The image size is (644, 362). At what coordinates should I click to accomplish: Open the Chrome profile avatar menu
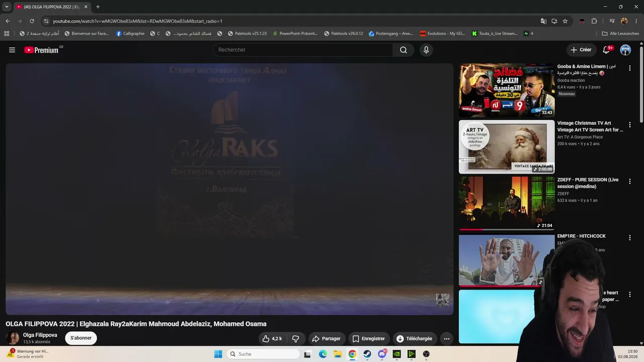pyautogui.click(x=624, y=21)
